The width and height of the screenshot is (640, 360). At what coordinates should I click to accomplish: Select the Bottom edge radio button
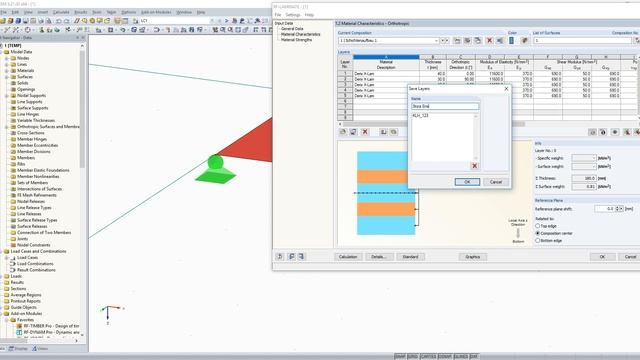coord(538,240)
